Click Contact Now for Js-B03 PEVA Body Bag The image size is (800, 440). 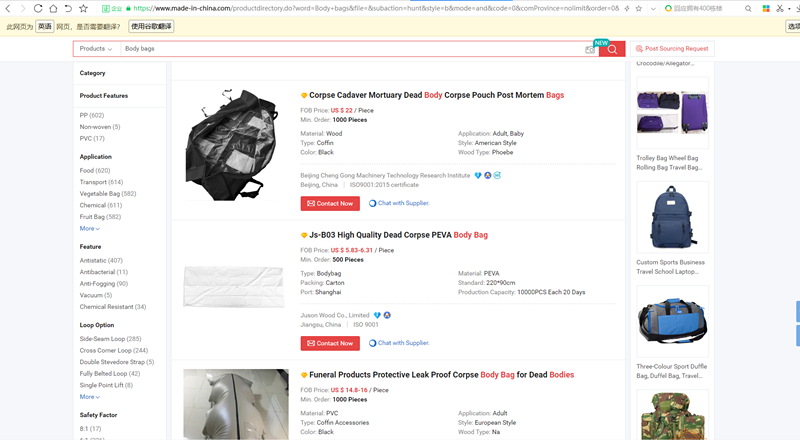(x=330, y=343)
